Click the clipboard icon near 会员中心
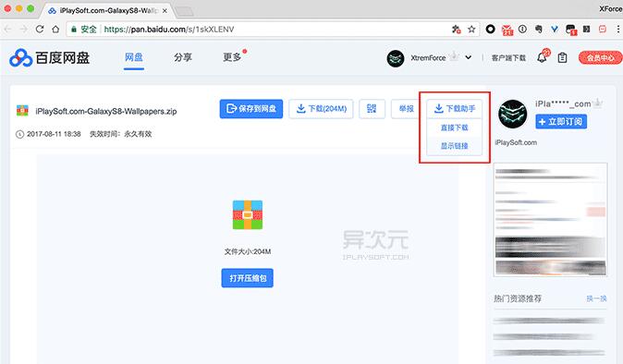This screenshot has width=623, height=364. [562, 58]
